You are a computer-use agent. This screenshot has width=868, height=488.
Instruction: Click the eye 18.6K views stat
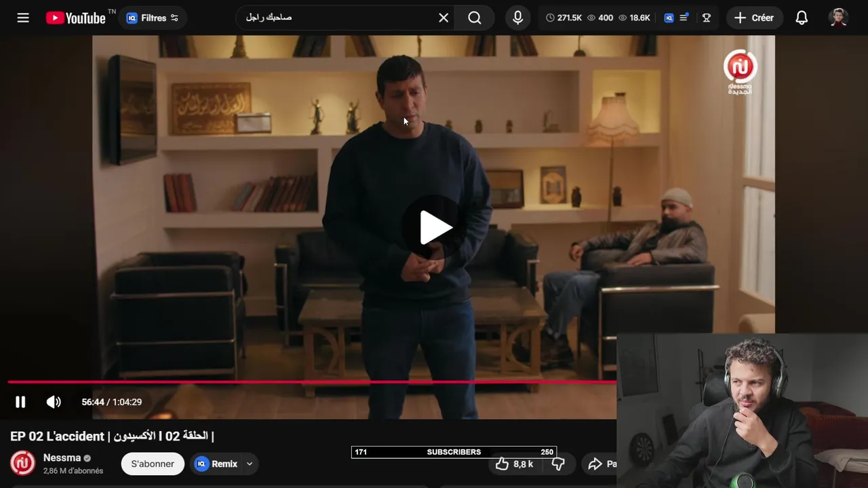[634, 18]
